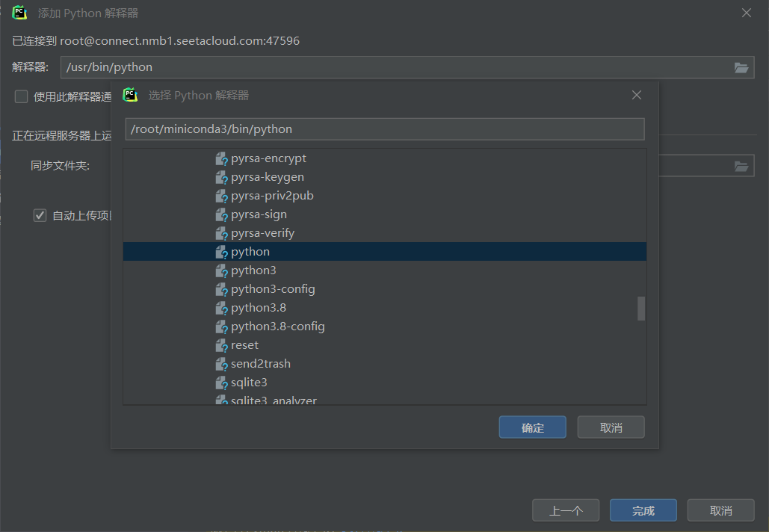The height and width of the screenshot is (532, 769).
Task: Click the file icon beside send2trash
Action: click(x=222, y=364)
